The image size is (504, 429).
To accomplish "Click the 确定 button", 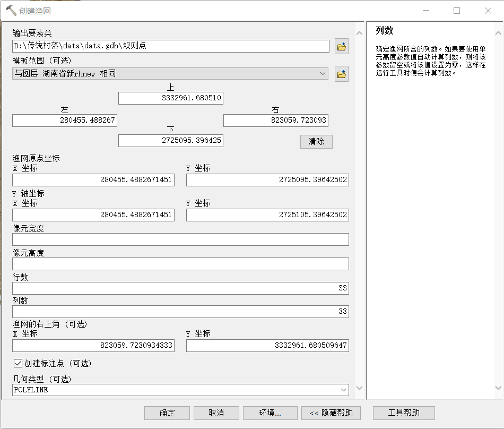I will [167, 413].
